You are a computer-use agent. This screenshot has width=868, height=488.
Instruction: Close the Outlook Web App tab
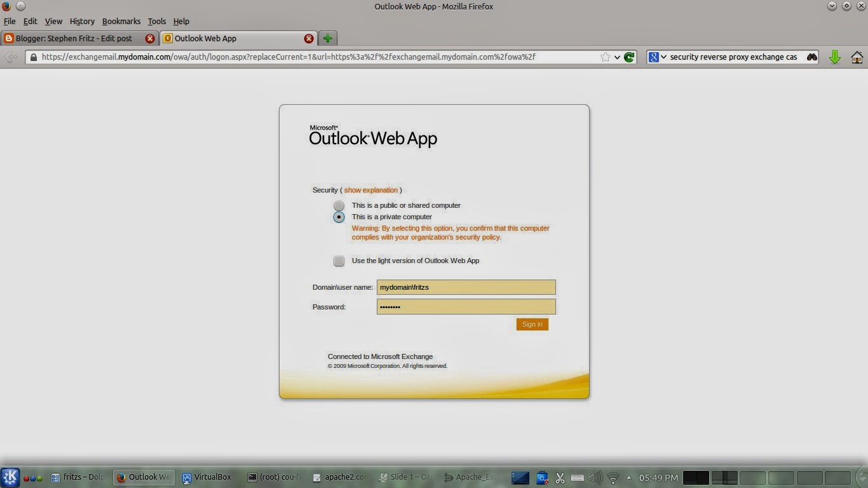pyautogui.click(x=309, y=38)
